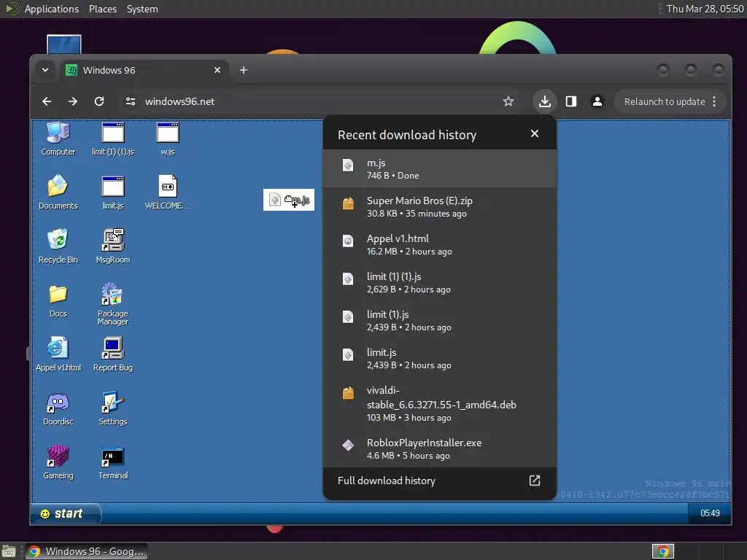Viewport: 747px width, 560px height.
Task: Click the Windows 96 start button
Action: [65, 513]
